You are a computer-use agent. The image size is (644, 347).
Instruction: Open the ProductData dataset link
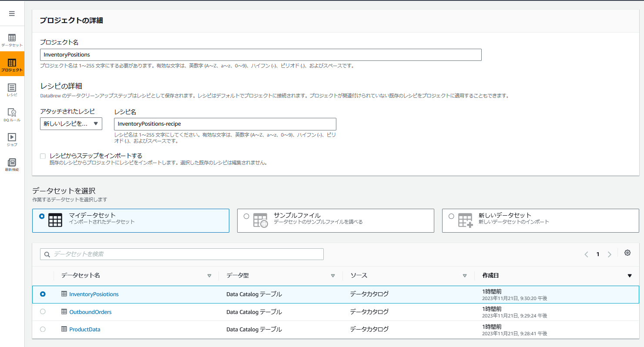85,329
